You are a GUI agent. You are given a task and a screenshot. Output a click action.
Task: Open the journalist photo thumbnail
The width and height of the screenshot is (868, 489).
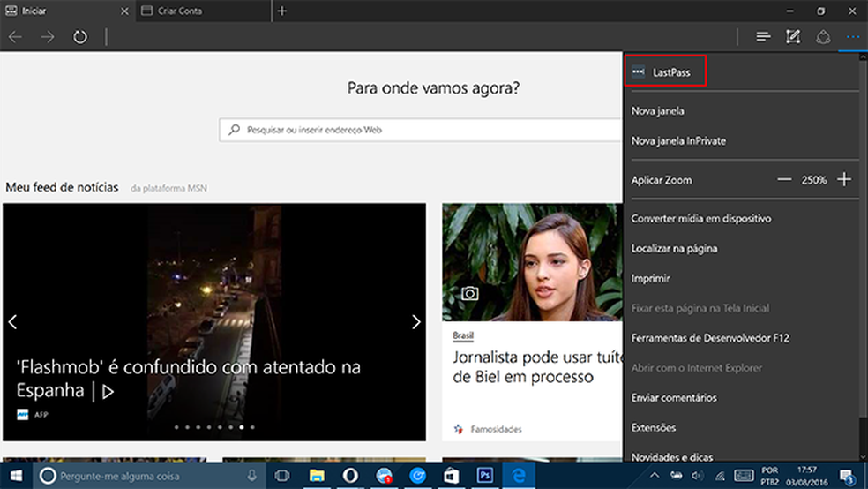point(532,262)
